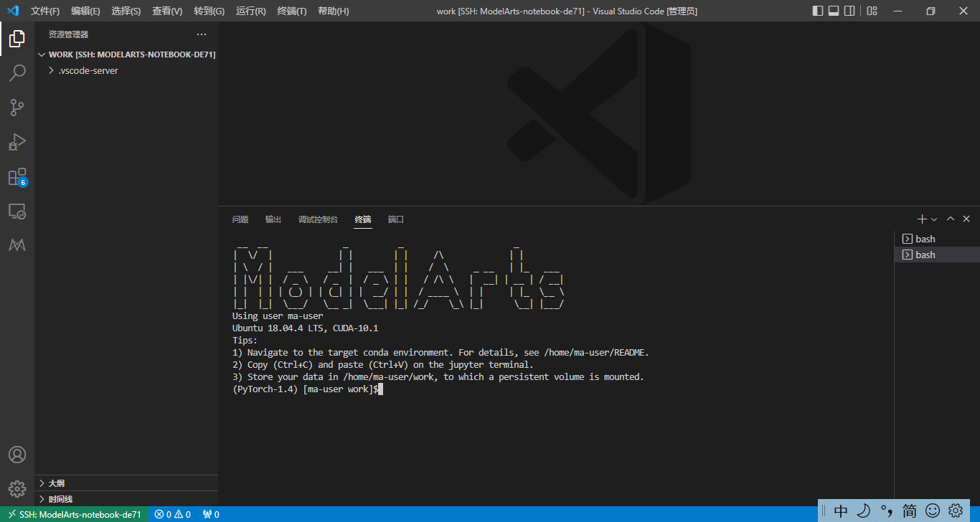Maximize the panel with the up chevron

[951, 219]
